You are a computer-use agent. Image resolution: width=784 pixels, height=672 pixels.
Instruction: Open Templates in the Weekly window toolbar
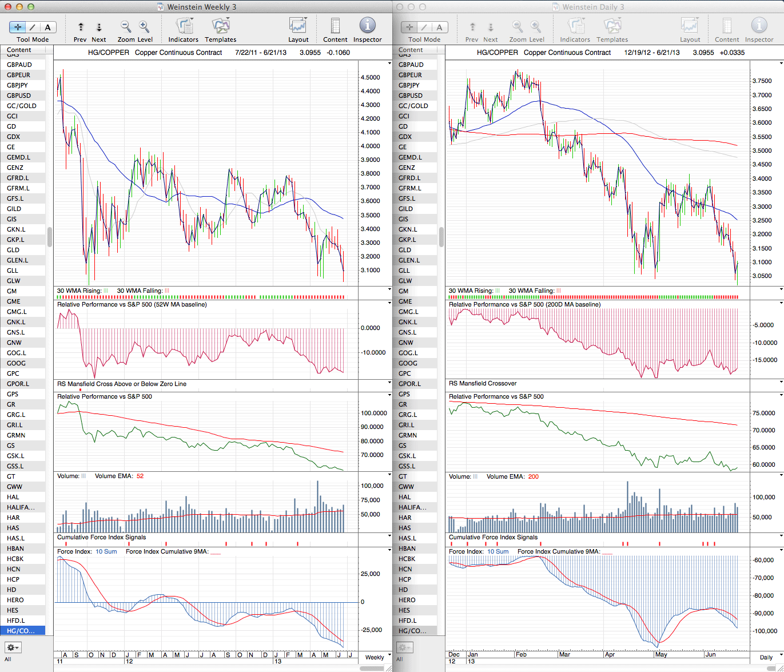click(220, 26)
